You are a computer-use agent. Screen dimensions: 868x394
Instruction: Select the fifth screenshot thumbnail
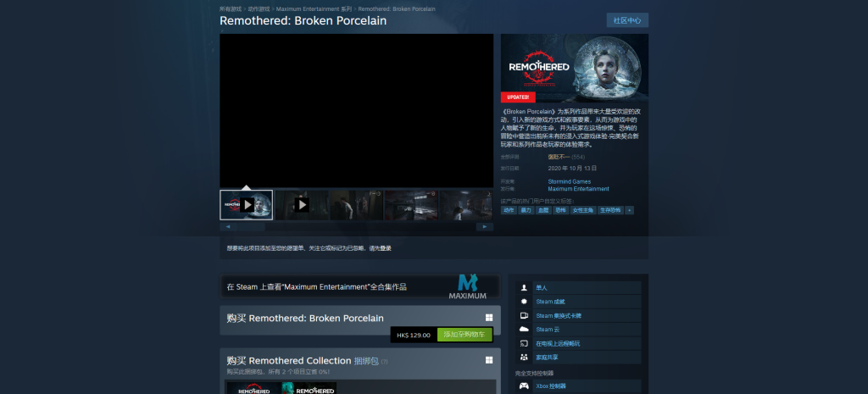[466, 205]
